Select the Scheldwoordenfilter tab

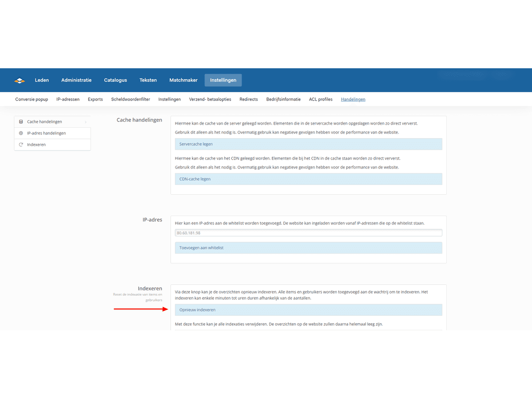(x=130, y=99)
